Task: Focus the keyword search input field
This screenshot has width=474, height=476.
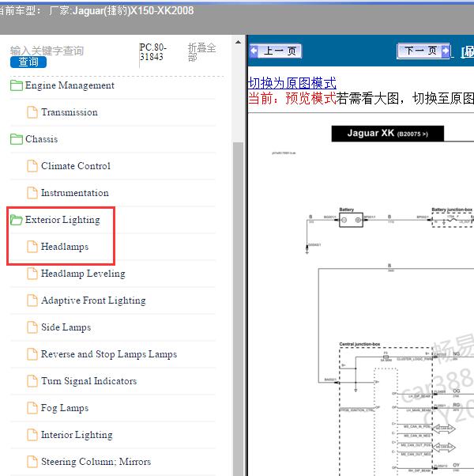Action: pyautogui.click(x=47, y=51)
